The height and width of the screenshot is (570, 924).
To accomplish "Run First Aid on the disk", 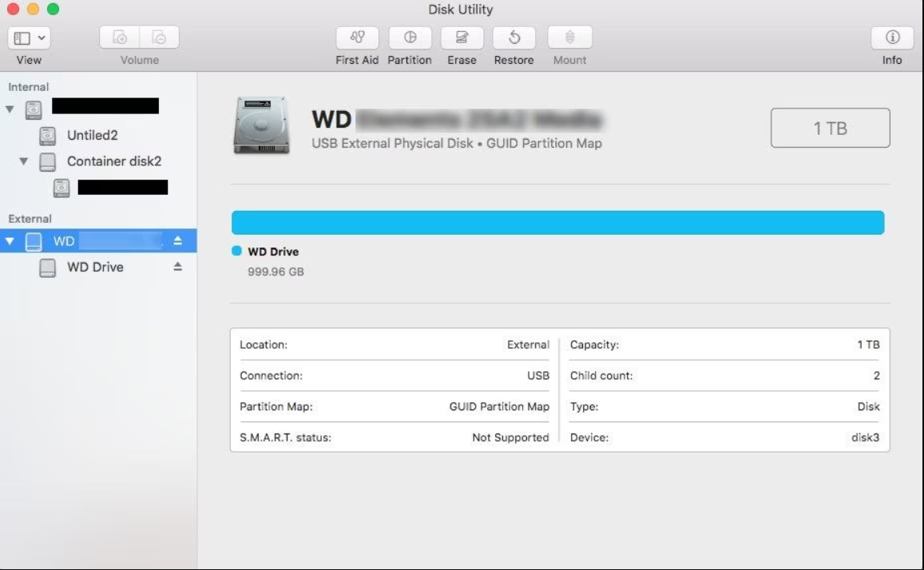I will (x=357, y=38).
